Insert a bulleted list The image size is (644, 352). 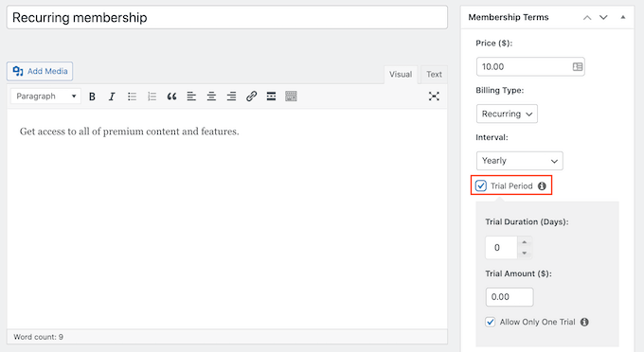132,97
